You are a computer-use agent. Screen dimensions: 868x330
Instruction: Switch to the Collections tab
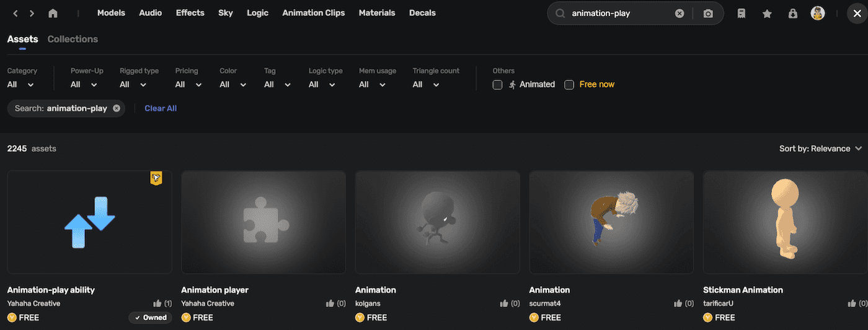(73, 39)
